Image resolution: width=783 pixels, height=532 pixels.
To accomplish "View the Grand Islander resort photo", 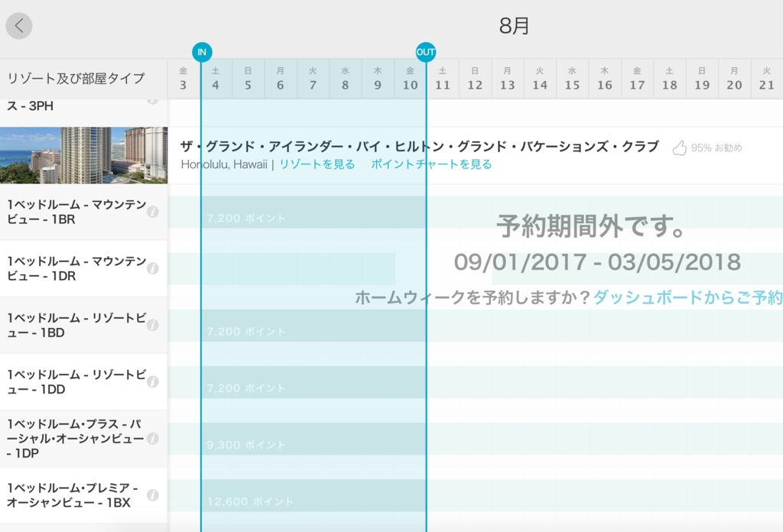I will pyautogui.click(x=84, y=155).
